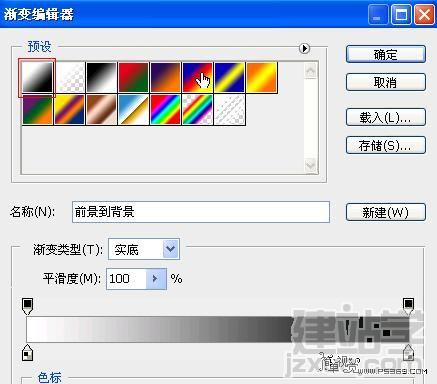Choose the foreground-to-transparent gradient preset
The width and height of the screenshot is (437, 384).
click(70, 77)
